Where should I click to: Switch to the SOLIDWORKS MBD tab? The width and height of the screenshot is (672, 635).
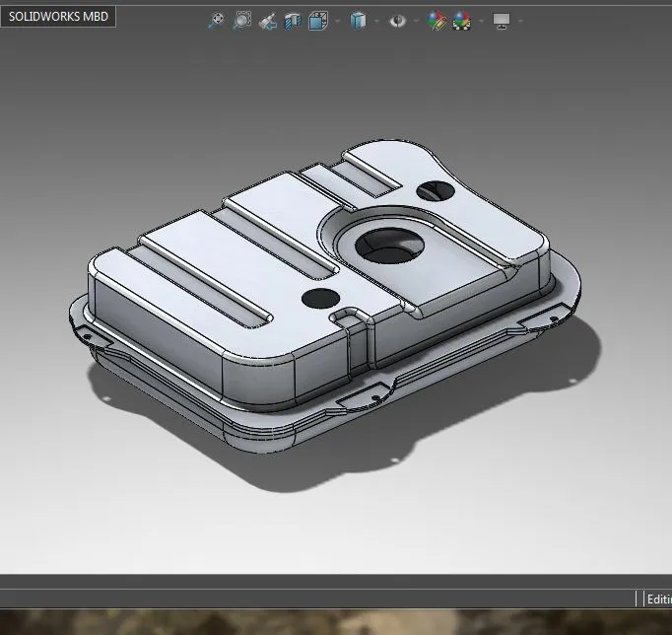pos(58,17)
